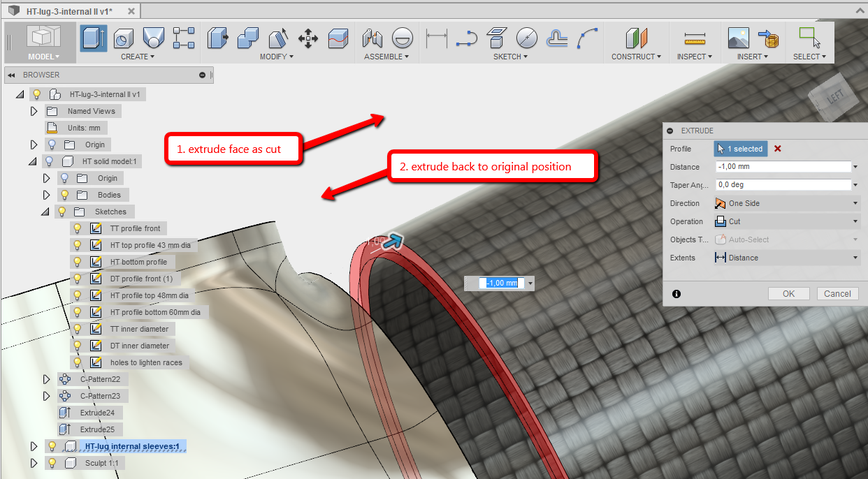This screenshot has height=479, width=868.
Task: Select the Move/Copy tool icon
Action: pyautogui.click(x=308, y=40)
